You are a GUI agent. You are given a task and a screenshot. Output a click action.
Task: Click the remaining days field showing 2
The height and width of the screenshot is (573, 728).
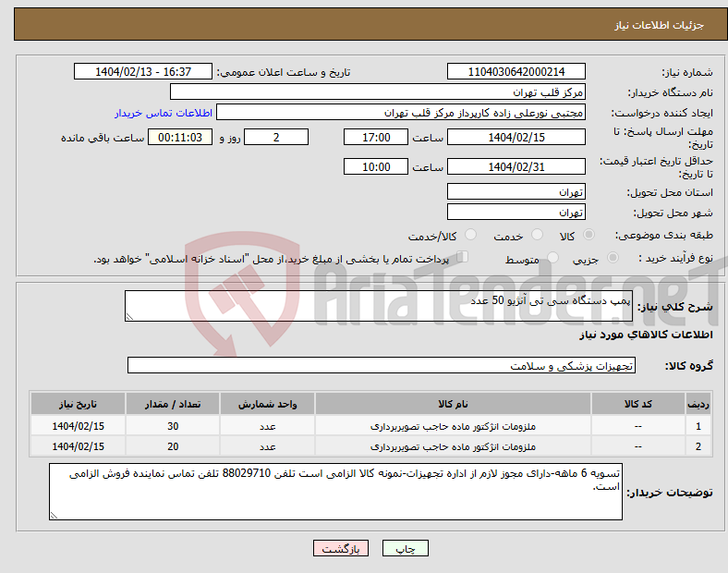click(x=276, y=137)
